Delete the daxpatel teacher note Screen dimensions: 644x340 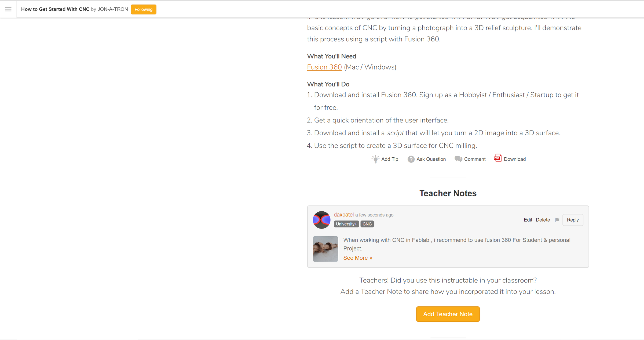click(543, 220)
